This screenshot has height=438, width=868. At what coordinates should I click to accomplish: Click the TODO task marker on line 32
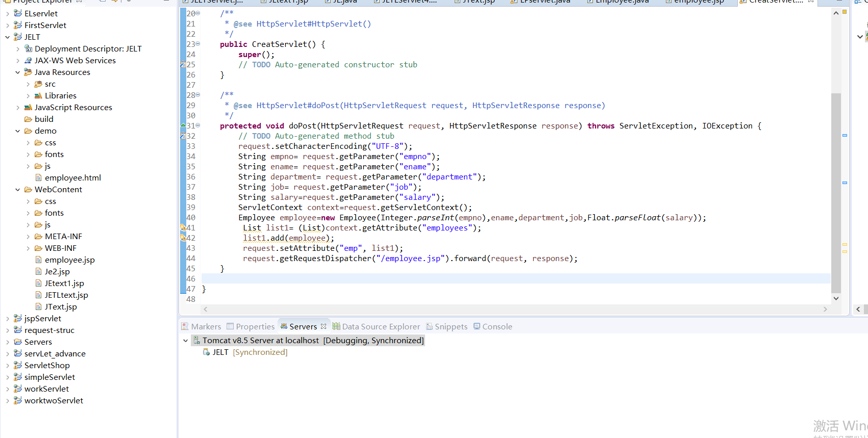(183, 136)
